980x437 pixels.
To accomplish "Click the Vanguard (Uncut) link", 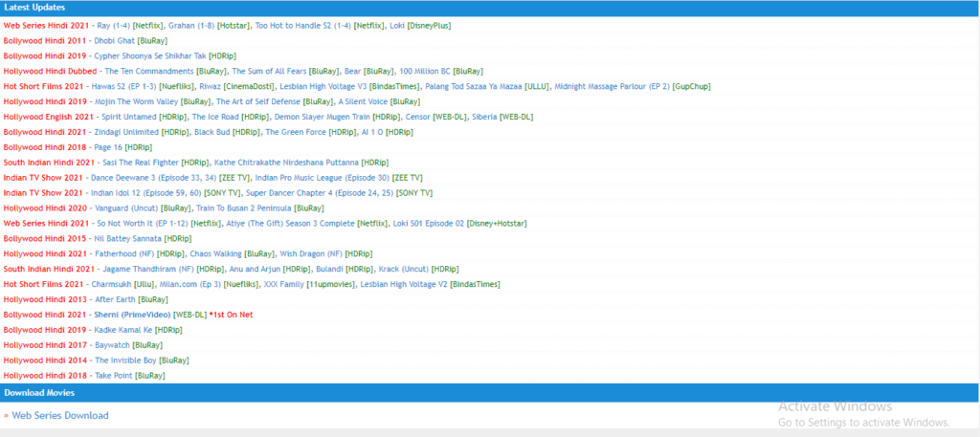I will [x=126, y=208].
